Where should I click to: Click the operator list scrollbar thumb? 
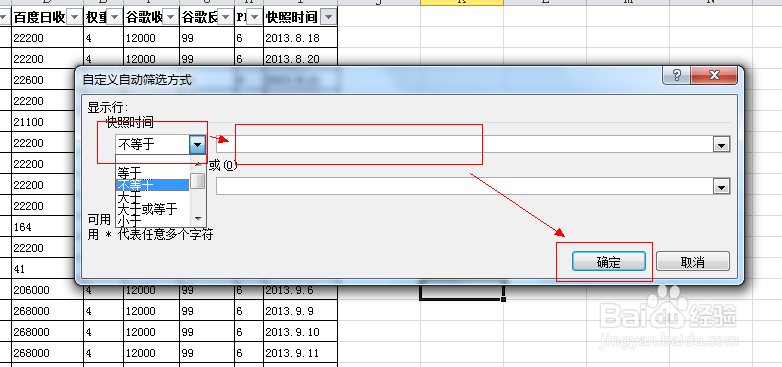tap(198, 180)
